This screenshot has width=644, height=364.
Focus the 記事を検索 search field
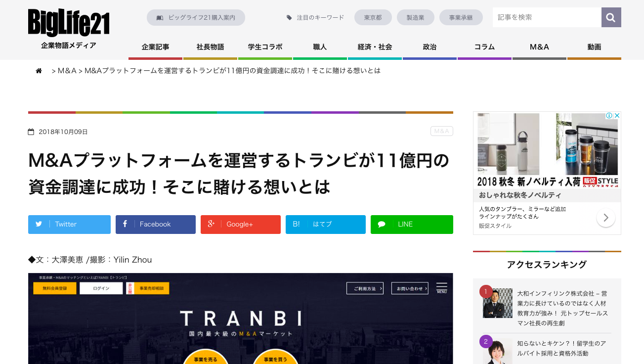547,17
